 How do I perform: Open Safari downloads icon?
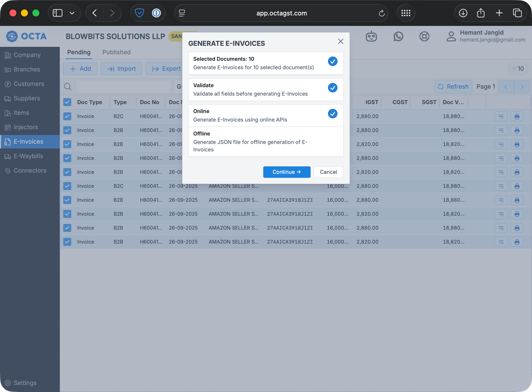(x=463, y=13)
